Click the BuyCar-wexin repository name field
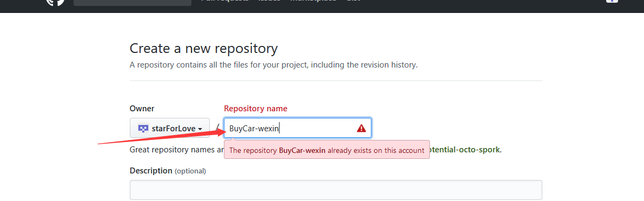Viewport: 644px width, 201px height. point(298,128)
